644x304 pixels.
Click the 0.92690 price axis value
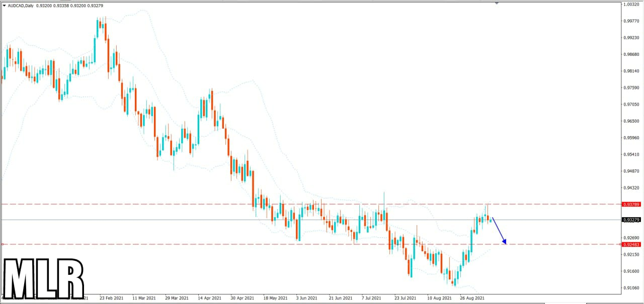coord(631,238)
